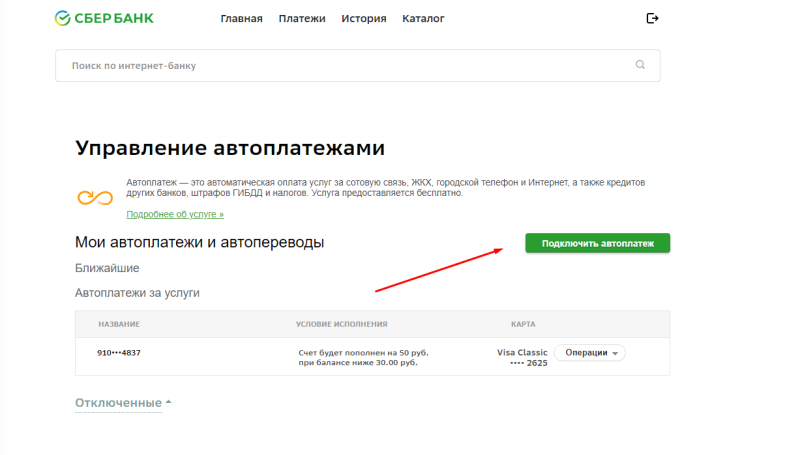This screenshot has width=800, height=455.
Task: Focus the Поиск по интернет-банку field
Action: click(x=358, y=65)
